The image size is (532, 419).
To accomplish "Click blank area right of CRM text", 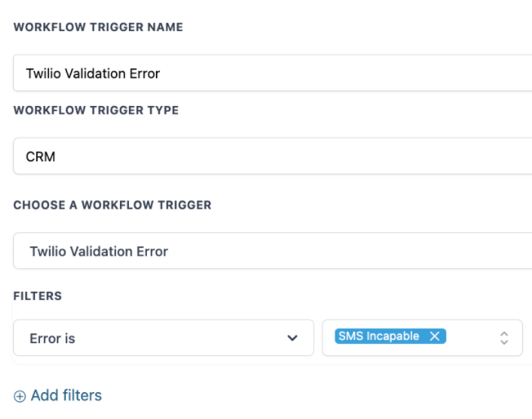I will (x=286, y=157).
